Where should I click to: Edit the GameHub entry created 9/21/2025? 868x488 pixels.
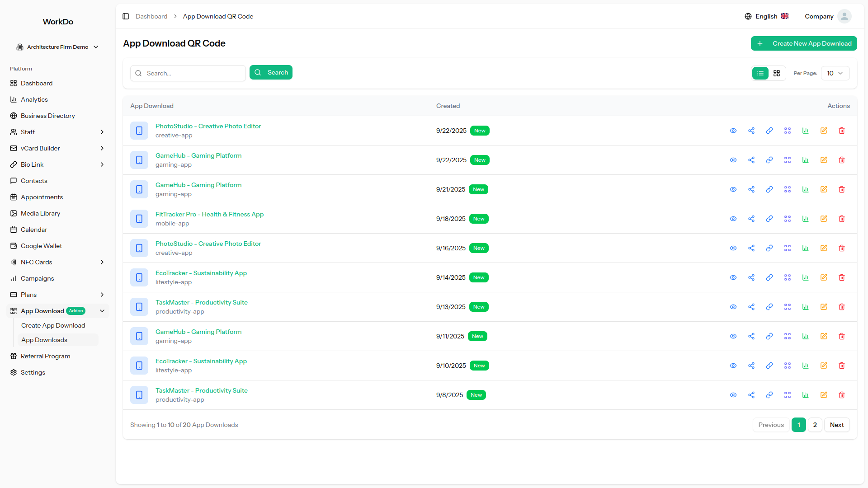coord(824,189)
